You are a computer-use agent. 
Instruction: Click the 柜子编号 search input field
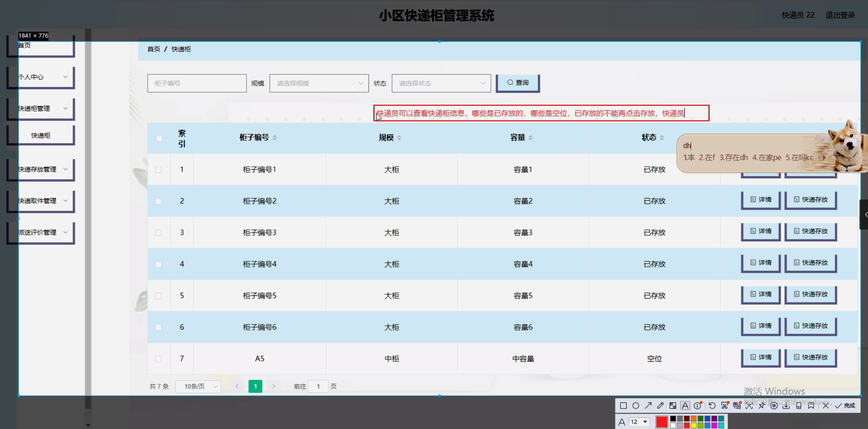point(197,83)
